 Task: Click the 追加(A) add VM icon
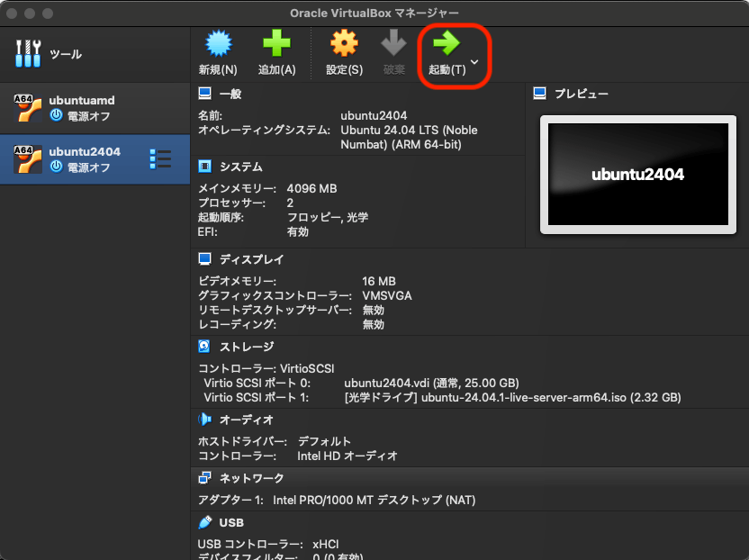point(276,43)
